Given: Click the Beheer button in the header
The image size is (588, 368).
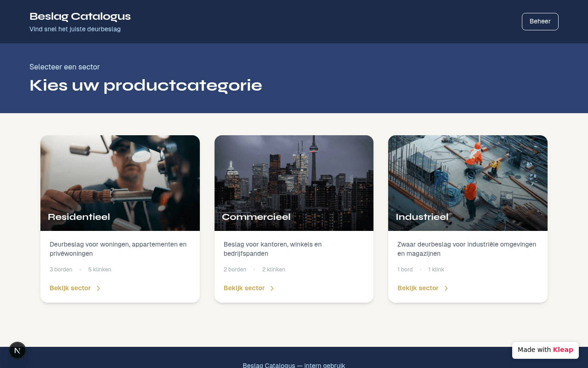Looking at the screenshot, I should (x=540, y=22).
